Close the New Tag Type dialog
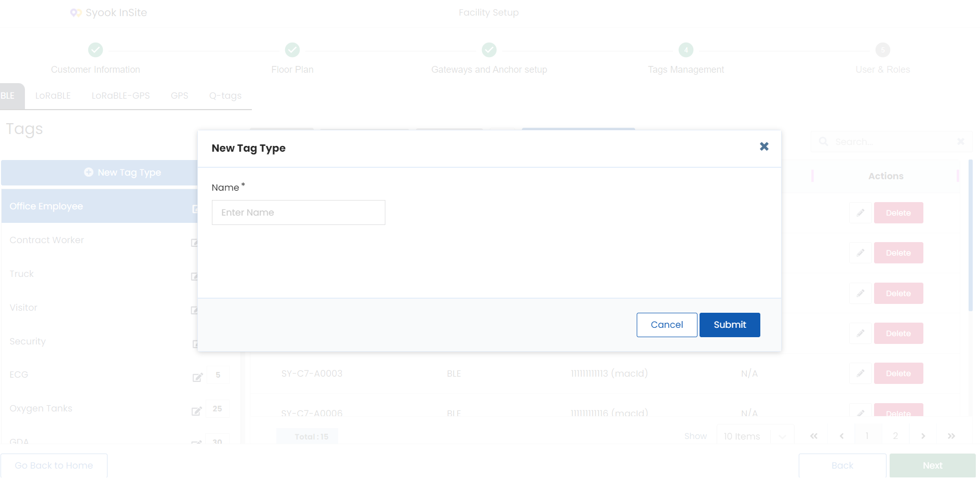Viewport: 980px width, 479px height. tap(764, 147)
